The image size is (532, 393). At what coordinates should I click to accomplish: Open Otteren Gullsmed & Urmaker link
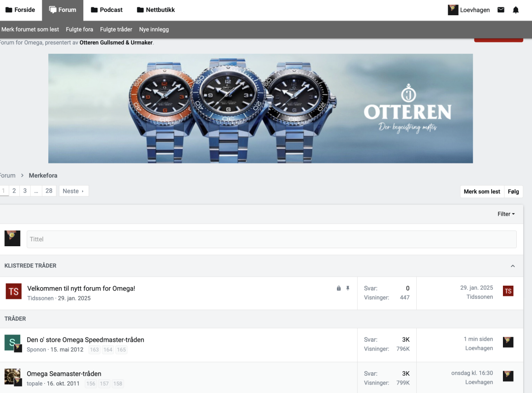pos(116,43)
